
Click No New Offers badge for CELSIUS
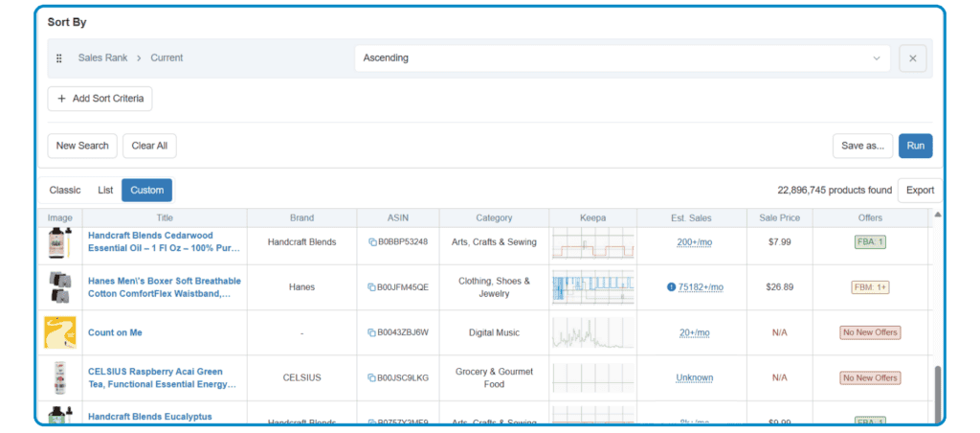[870, 378]
